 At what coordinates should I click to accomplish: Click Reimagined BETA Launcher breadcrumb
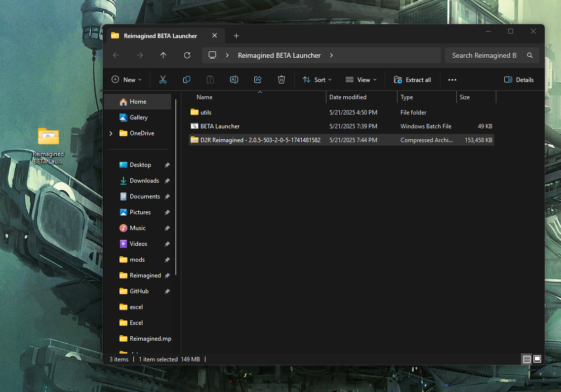click(280, 55)
